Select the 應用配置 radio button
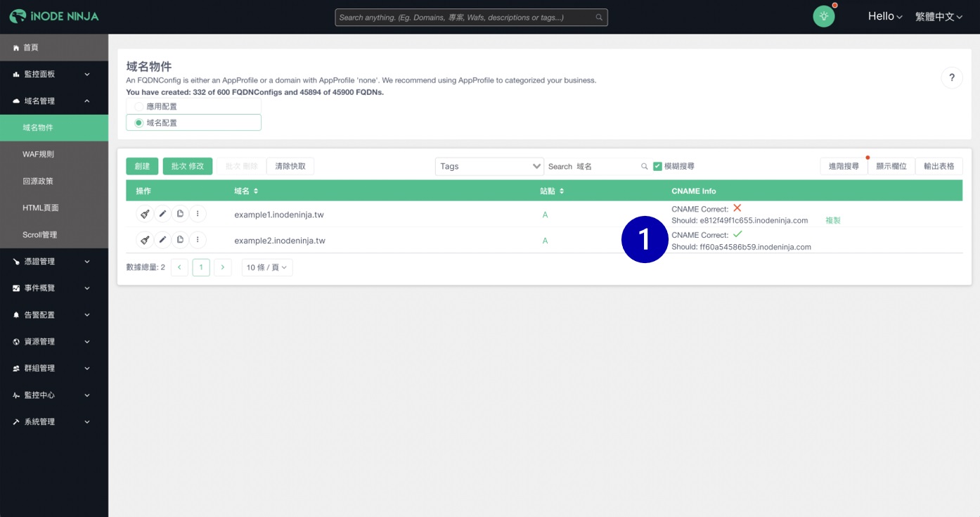The width and height of the screenshot is (980, 517). pos(139,106)
